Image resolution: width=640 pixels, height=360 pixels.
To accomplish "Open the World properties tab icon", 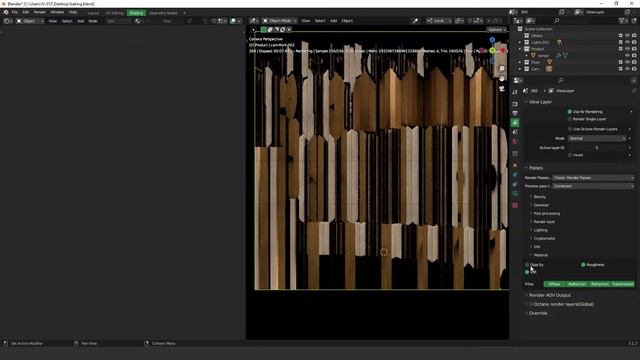I will coord(515,141).
